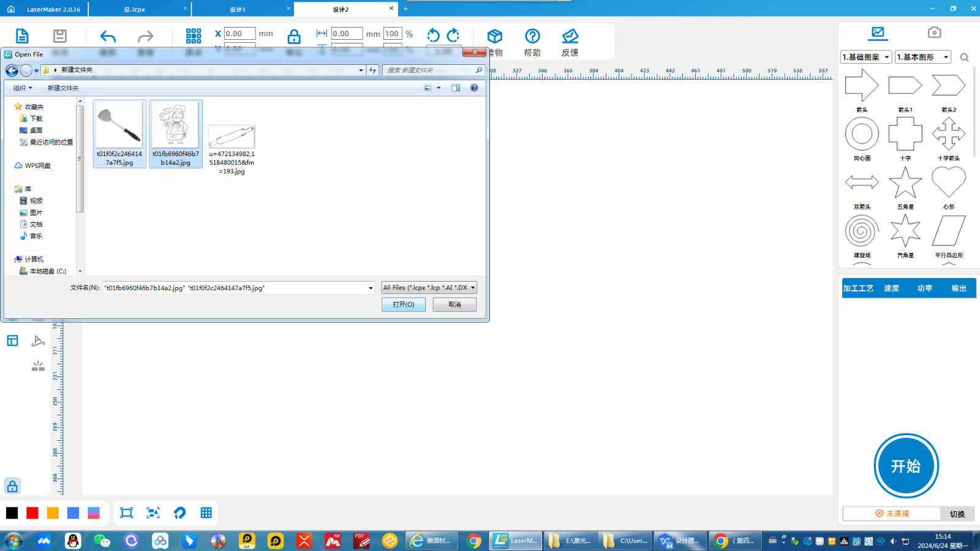Click the undo arrow in toolbar
The image size is (980, 551).
(108, 37)
